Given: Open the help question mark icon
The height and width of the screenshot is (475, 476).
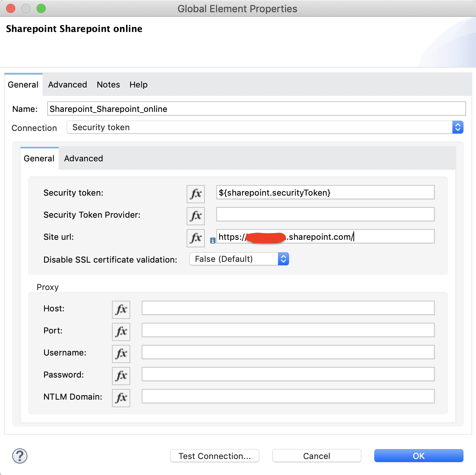Looking at the screenshot, I should (x=19, y=456).
